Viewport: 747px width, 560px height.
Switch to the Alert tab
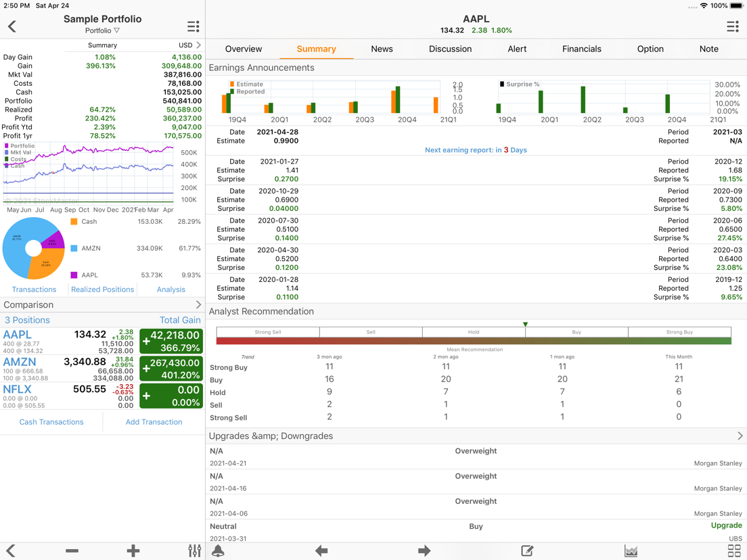tap(517, 49)
